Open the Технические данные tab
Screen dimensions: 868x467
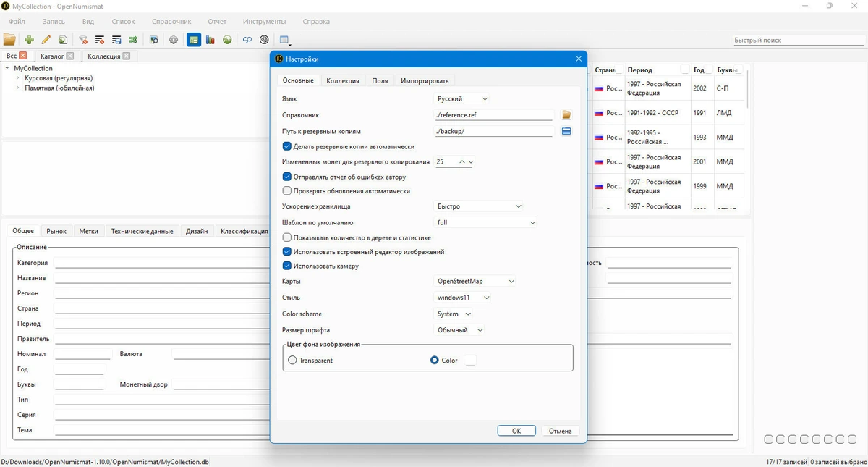pos(142,231)
